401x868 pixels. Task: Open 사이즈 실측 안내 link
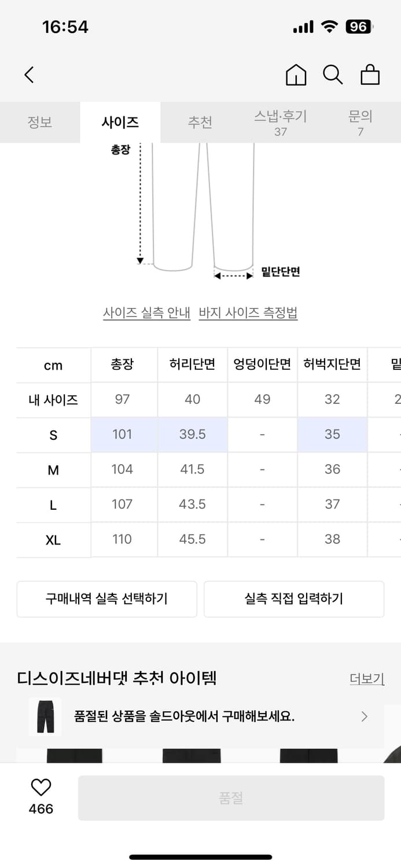pyautogui.click(x=146, y=313)
